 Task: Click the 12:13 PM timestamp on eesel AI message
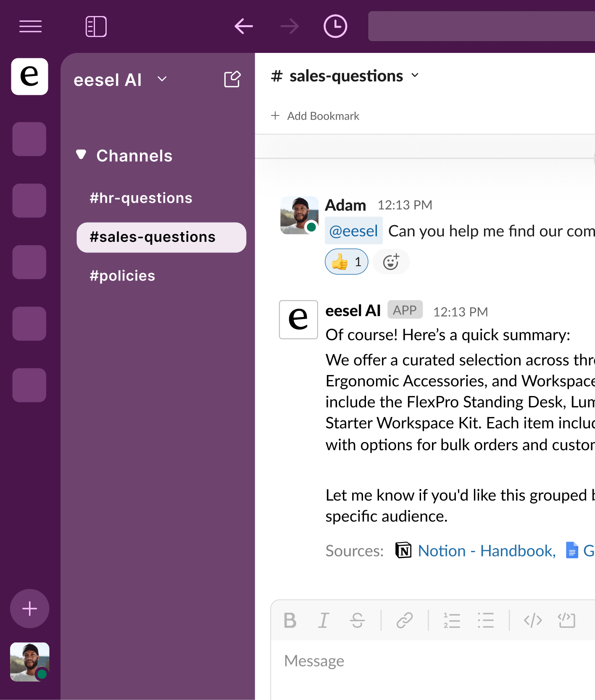461,312
